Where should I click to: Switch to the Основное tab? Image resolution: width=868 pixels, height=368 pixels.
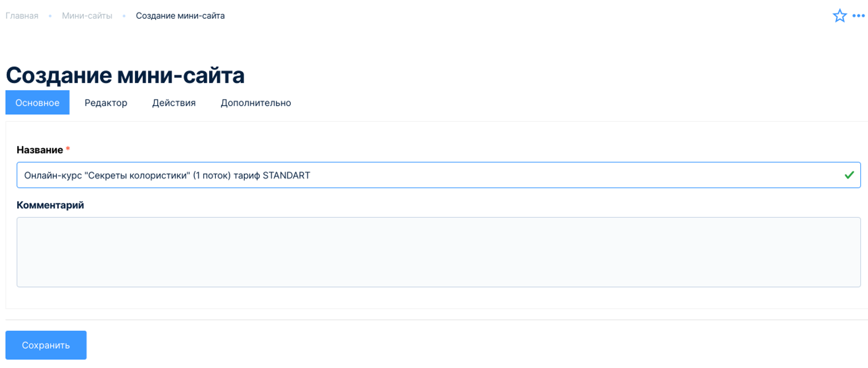pos(37,103)
